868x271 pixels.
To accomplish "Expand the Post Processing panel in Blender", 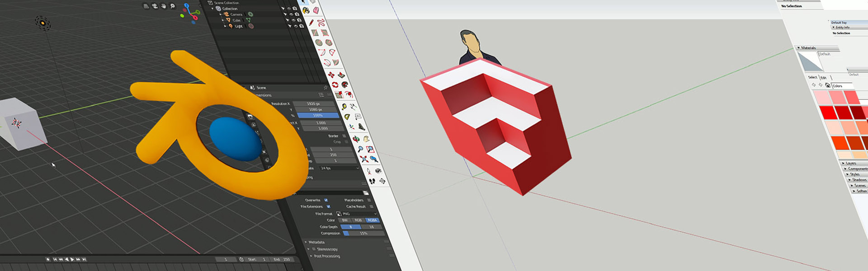I will (x=311, y=256).
